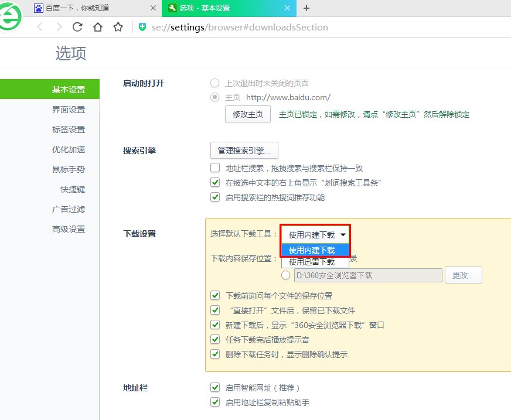This screenshot has height=420, width=511.
Task: Switch to the 选项 - 基本设置 tab
Action: [229, 8]
